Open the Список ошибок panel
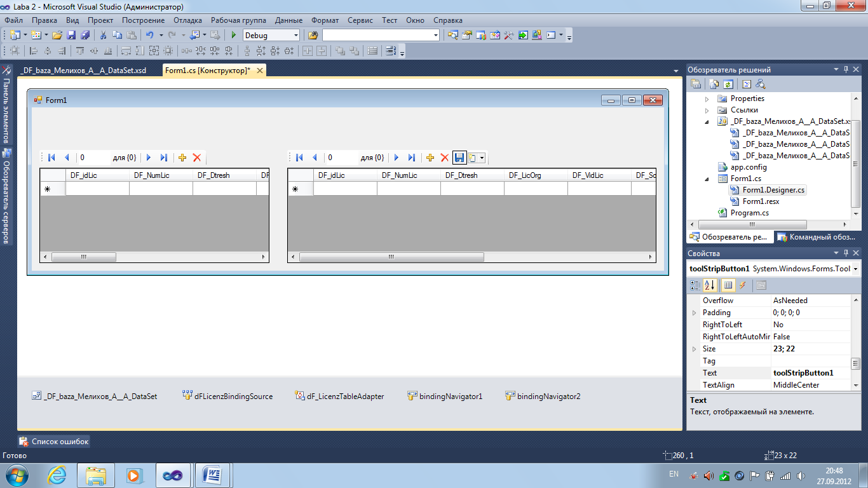The width and height of the screenshot is (868, 488). coord(54,441)
